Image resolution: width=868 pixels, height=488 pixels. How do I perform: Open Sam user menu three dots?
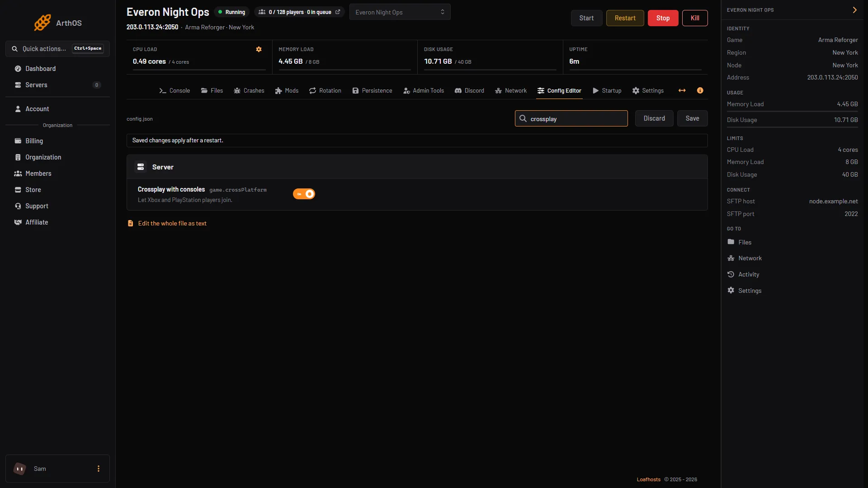coord(99,469)
